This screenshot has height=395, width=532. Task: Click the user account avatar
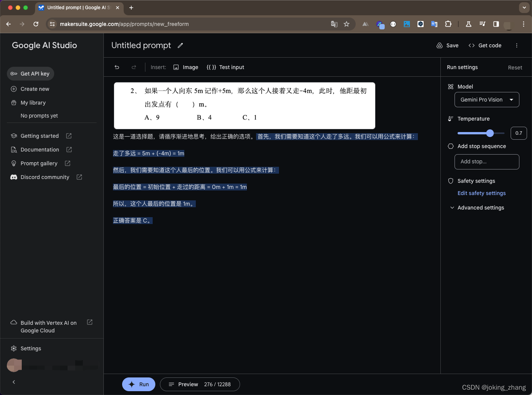pos(14,366)
